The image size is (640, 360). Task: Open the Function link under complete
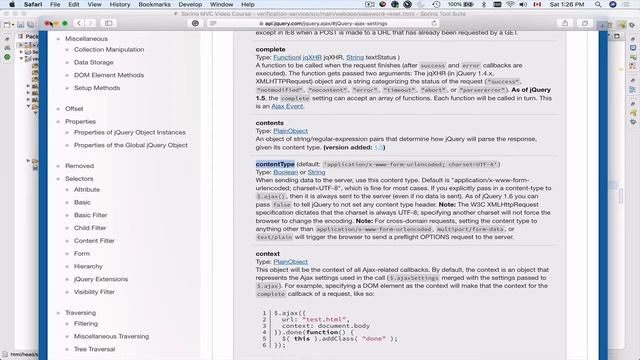[287, 58]
